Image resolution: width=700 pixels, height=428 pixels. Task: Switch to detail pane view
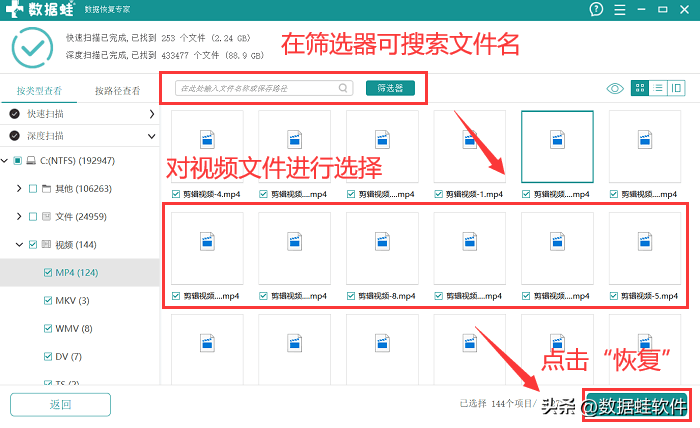(676, 88)
